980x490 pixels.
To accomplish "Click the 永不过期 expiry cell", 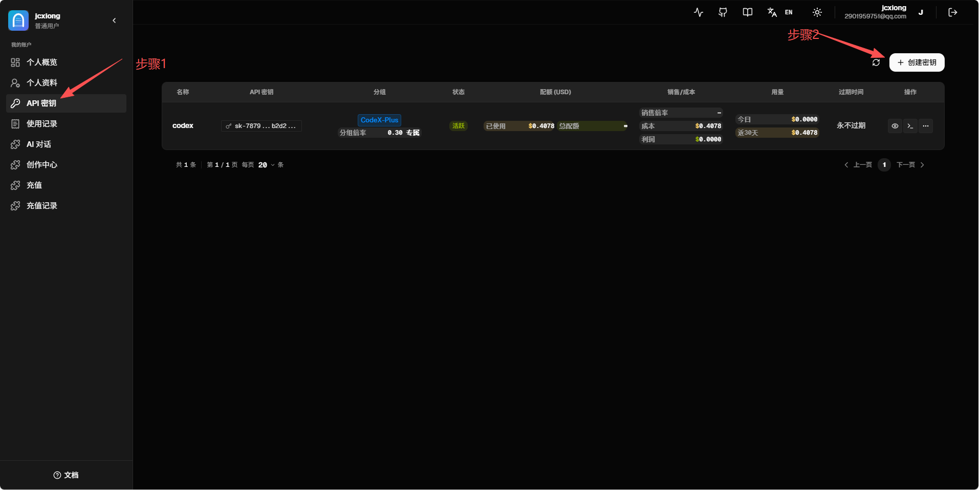I will point(851,126).
